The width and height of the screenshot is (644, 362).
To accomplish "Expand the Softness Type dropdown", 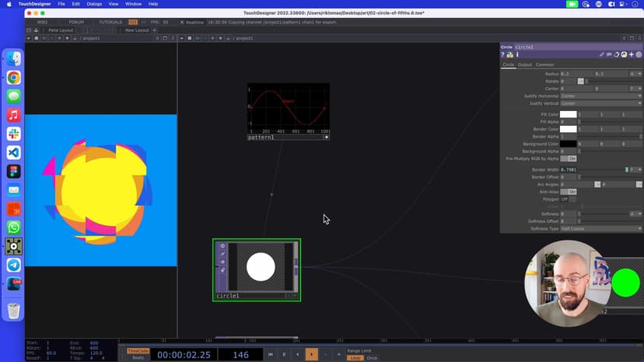I will (600, 228).
